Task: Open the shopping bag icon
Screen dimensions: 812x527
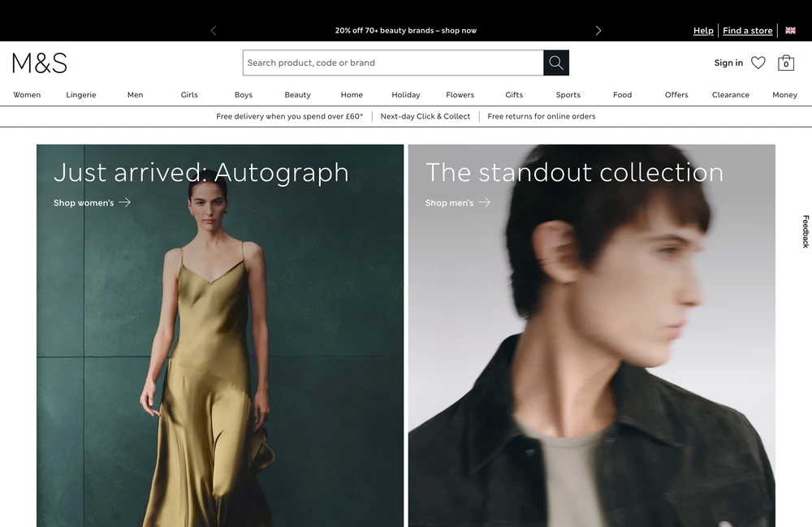Action: point(785,63)
